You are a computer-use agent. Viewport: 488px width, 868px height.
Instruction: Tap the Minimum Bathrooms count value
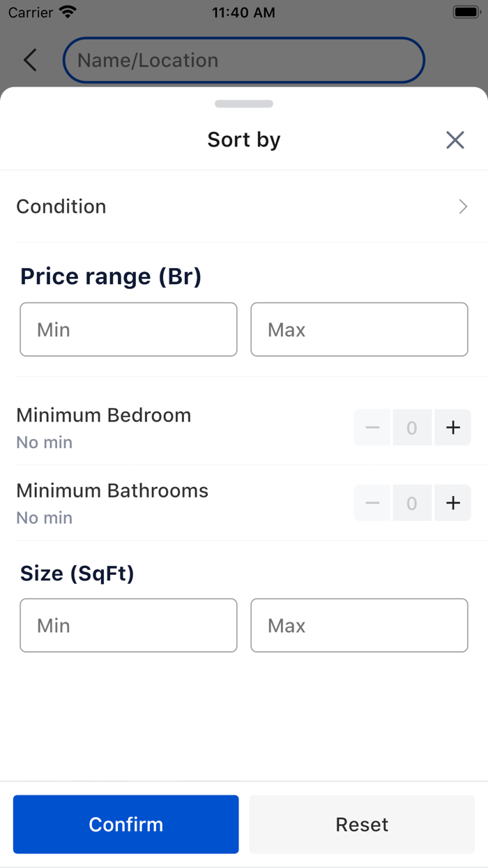coord(412,503)
